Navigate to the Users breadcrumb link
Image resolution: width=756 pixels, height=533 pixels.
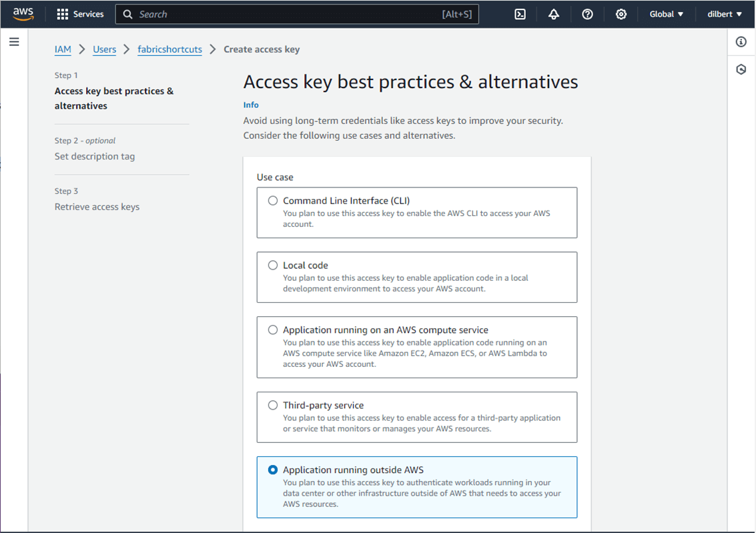point(105,49)
